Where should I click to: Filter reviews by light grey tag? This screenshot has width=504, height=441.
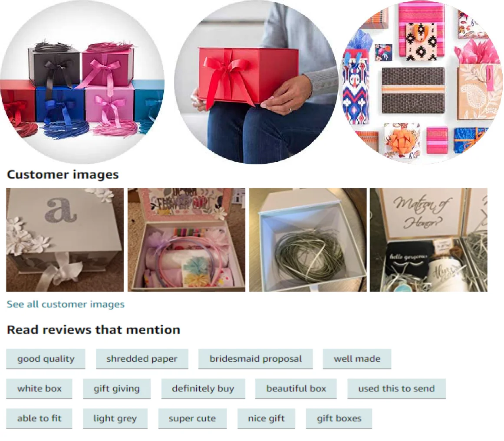click(115, 418)
